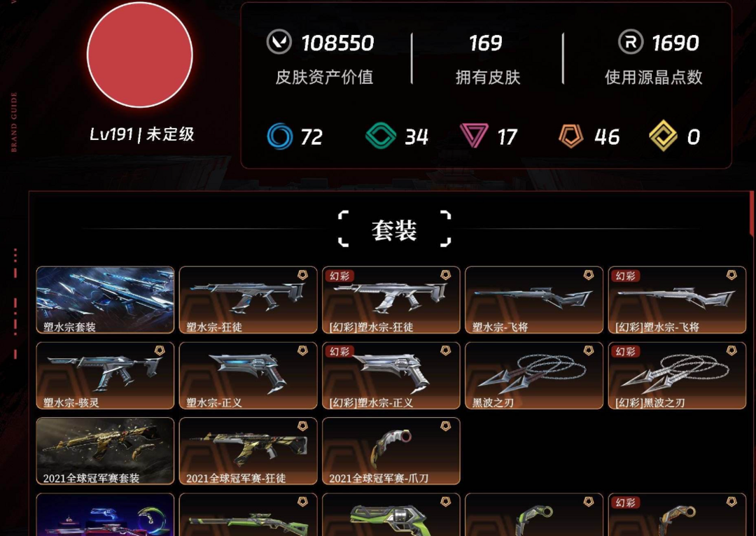Select the pink triangle tier icon showing 17
The width and height of the screenshot is (756, 536).
click(474, 136)
